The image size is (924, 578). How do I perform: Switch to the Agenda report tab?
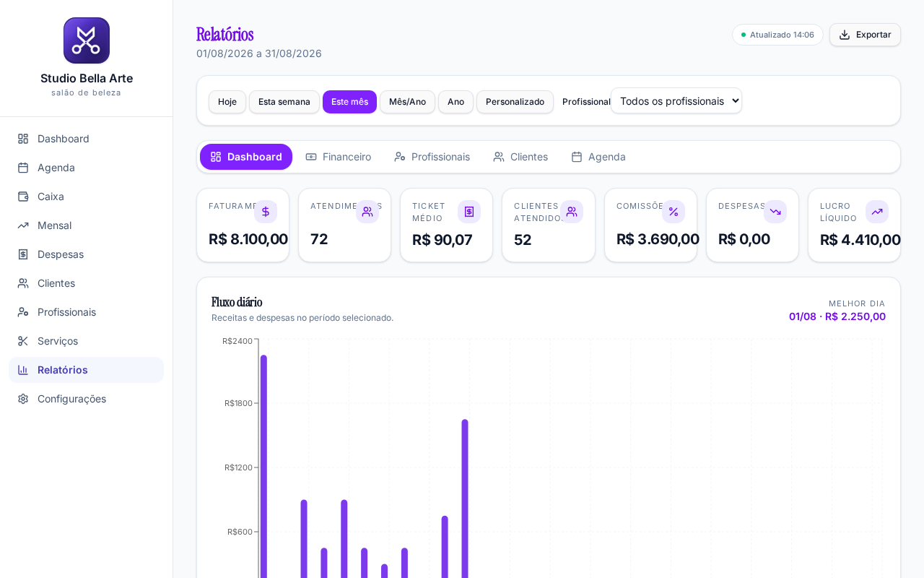(598, 157)
